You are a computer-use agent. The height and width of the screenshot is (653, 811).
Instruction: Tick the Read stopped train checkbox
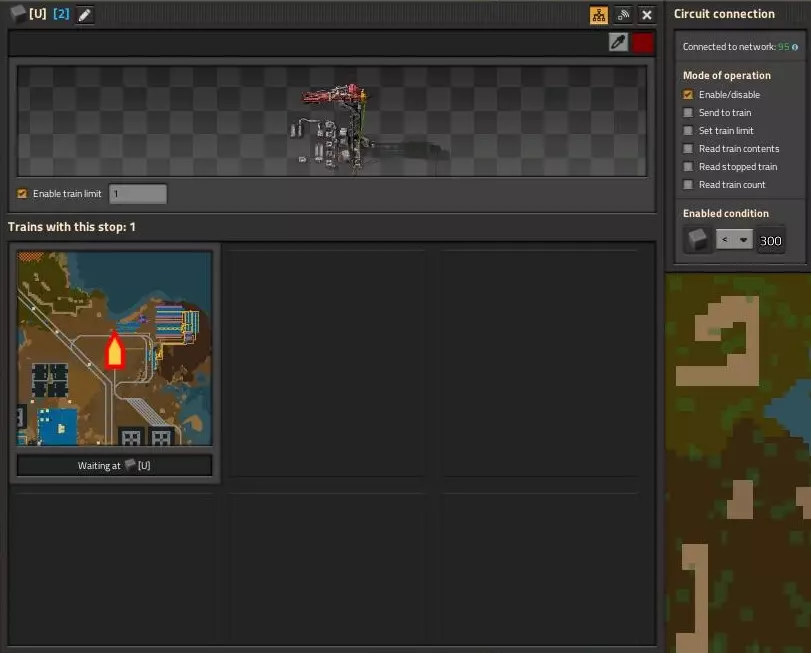[x=688, y=166]
